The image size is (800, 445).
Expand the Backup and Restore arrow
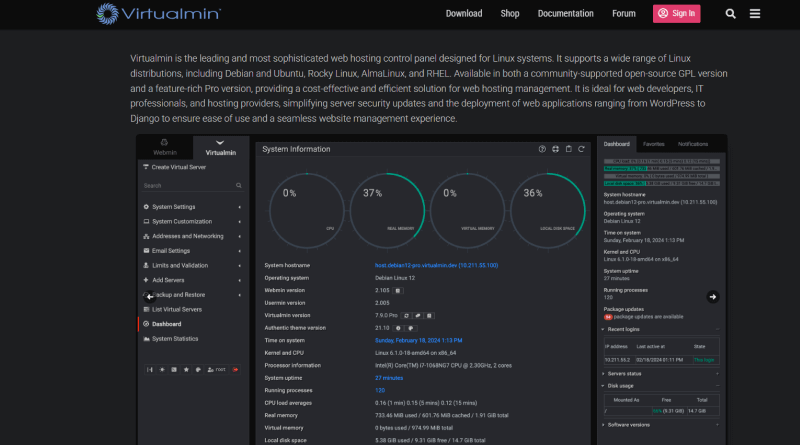(x=239, y=295)
